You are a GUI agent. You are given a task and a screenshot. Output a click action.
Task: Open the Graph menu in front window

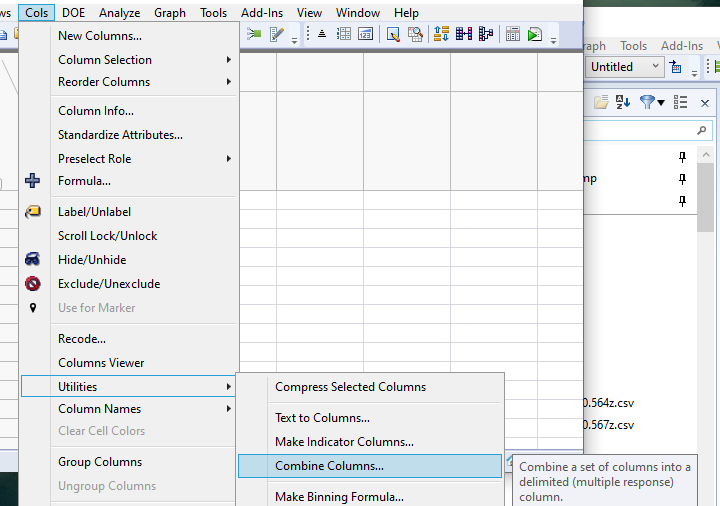(x=170, y=13)
